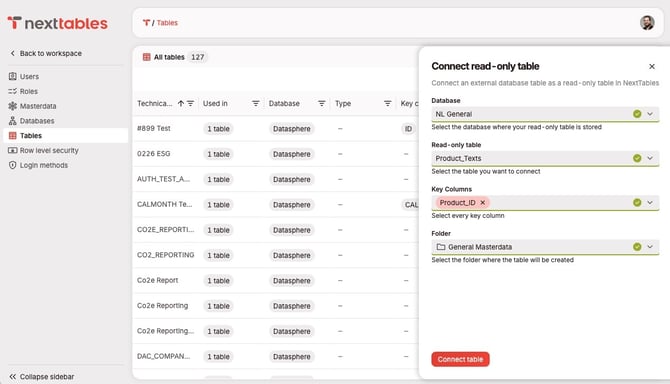Click the CO2_REPORTING row name
The height and width of the screenshot is (384, 670).
(x=165, y=255)
